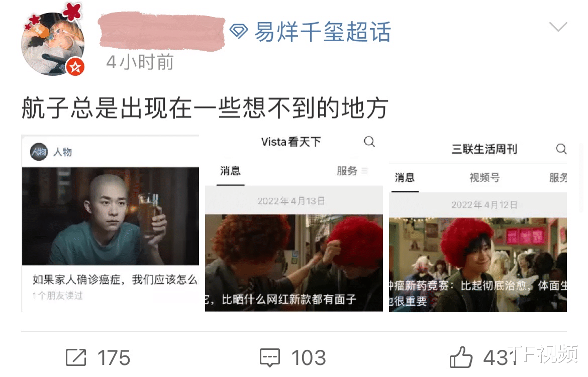Open the comments bubble icon
588x377 pixels.
tap(269, 357)
